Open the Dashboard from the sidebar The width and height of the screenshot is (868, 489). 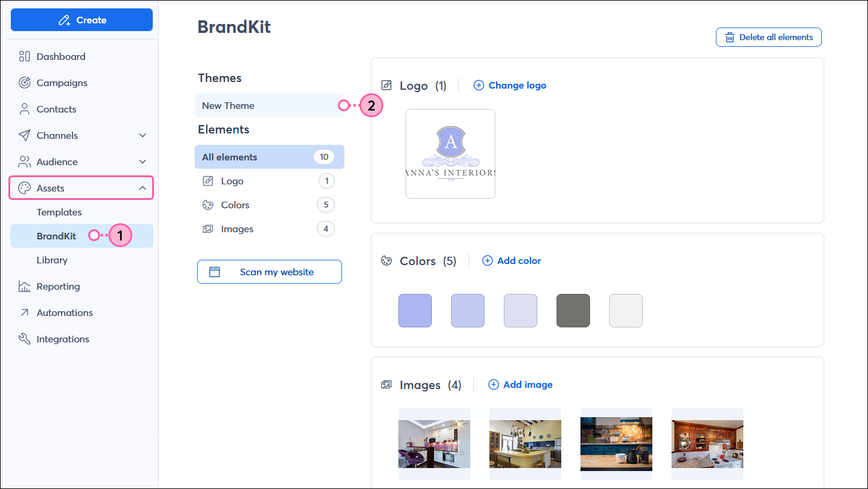coord(59,56)
